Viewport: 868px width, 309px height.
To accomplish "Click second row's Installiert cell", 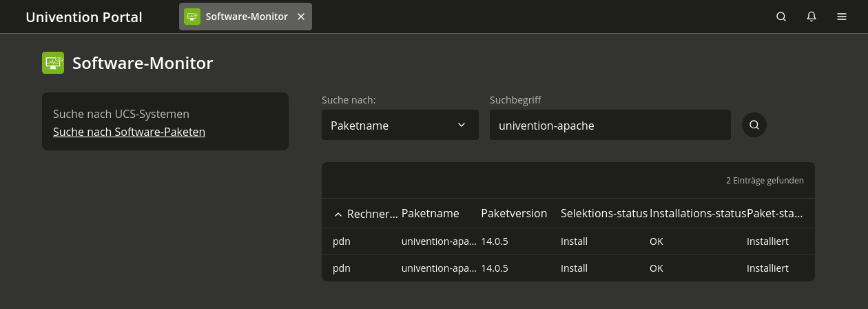I will (x=767, y=268).
